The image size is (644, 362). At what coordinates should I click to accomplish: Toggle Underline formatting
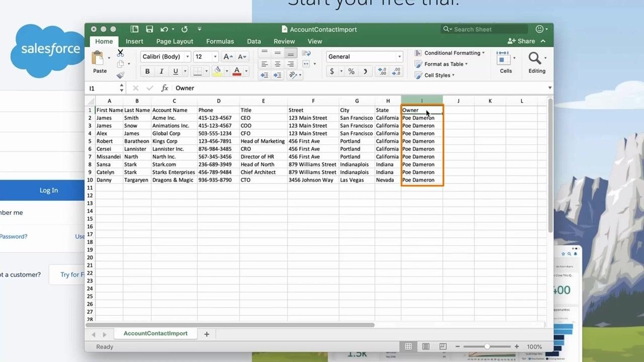[176, 71]
